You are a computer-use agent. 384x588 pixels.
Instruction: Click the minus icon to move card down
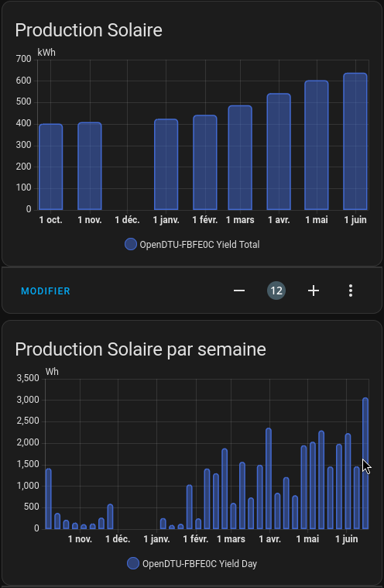[x=239, y=291]
